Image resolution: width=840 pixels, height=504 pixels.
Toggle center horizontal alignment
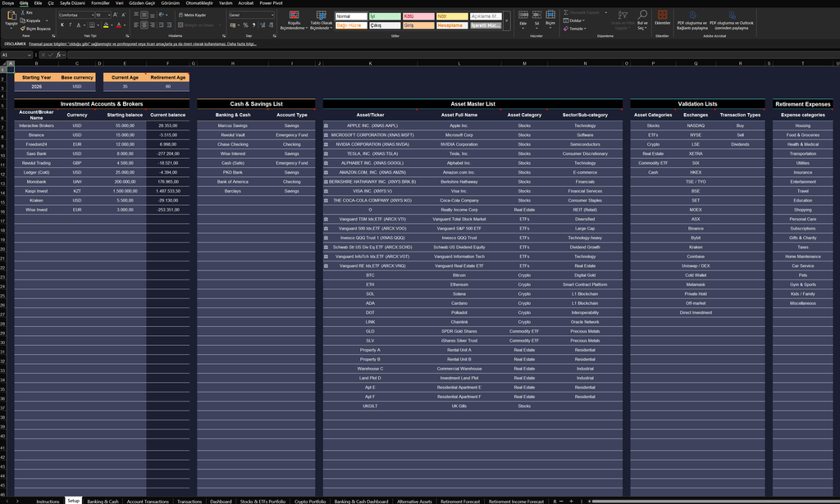(144, 25)
